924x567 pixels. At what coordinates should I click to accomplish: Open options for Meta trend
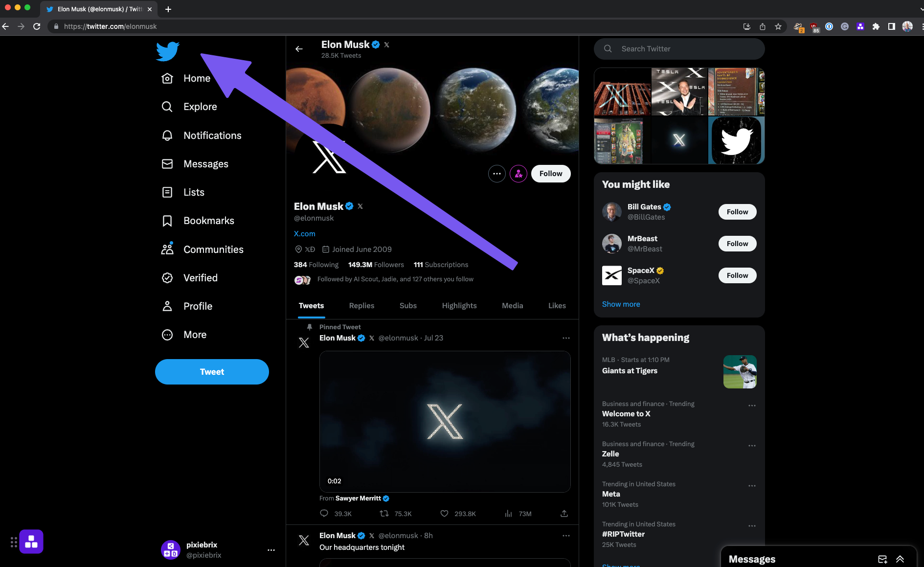click(752, 486)
